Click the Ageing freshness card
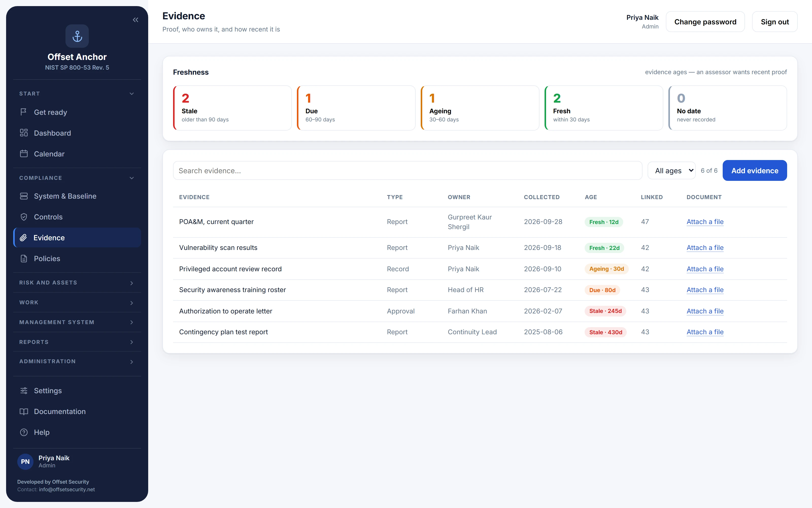Image resolution: width=812 pixels, height=508 pixels. coord(480,108)
